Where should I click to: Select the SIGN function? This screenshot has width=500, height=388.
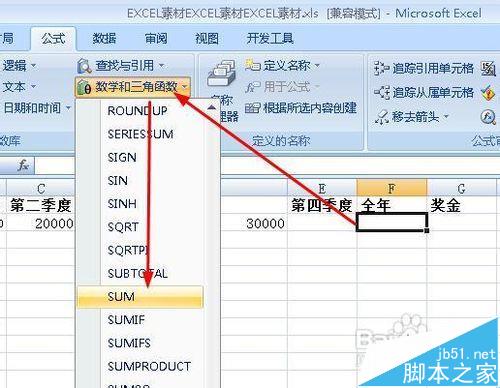click(140, 157)
